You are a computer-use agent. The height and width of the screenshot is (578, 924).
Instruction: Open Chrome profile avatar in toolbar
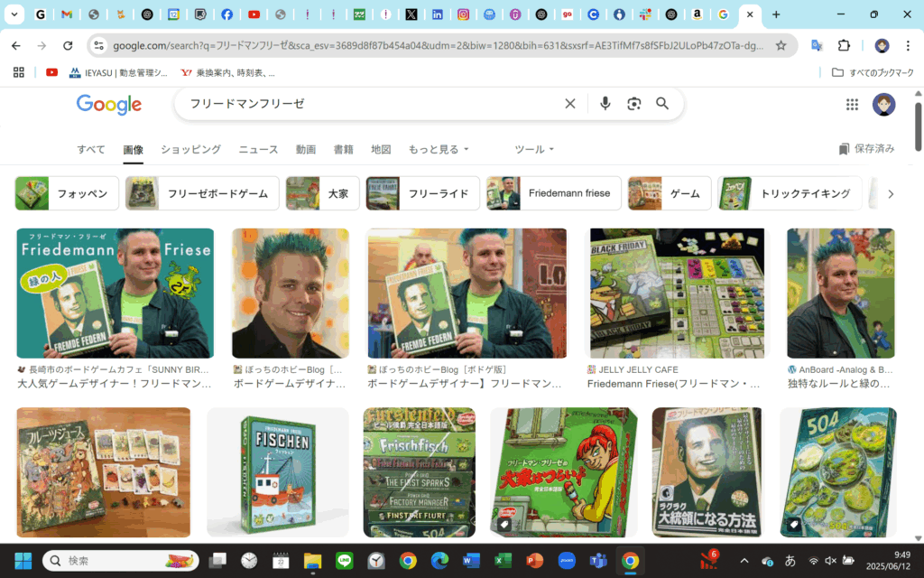coord(882,45)
